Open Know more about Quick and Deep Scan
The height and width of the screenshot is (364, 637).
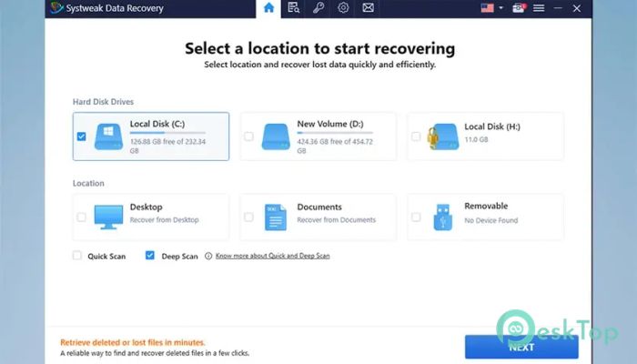273,256
